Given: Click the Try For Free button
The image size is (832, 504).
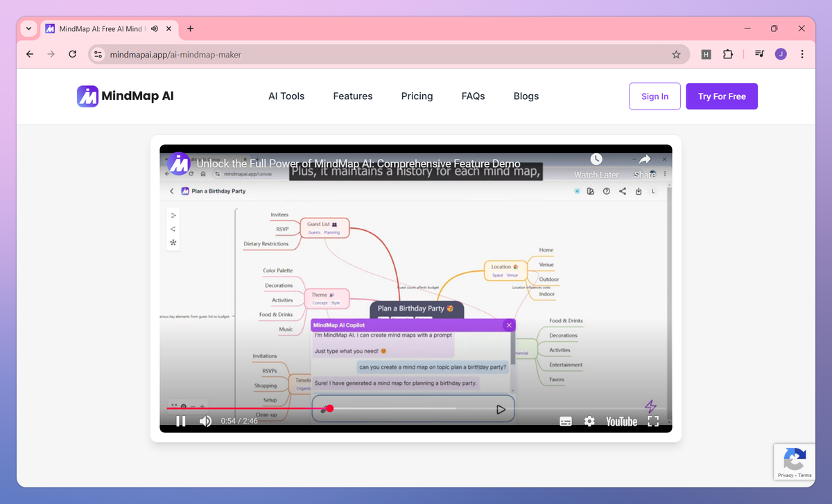Looking at the screenshot, I should pyautogui.click(x=722, y=96).
